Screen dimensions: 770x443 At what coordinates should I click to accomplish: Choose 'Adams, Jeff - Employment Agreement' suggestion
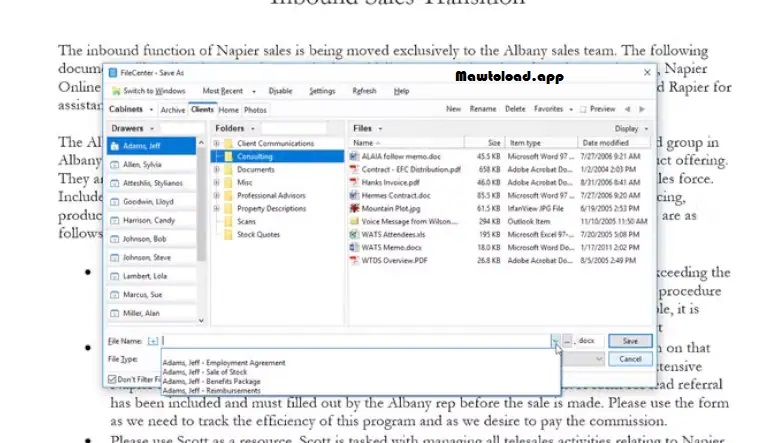click(224, 363)
